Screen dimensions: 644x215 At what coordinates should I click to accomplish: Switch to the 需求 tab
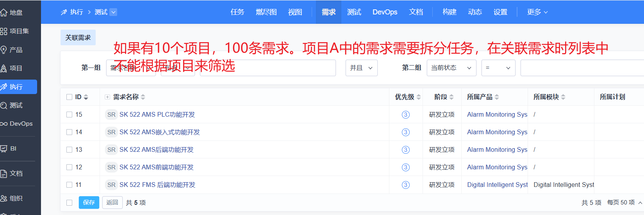[x=328, y=12]
